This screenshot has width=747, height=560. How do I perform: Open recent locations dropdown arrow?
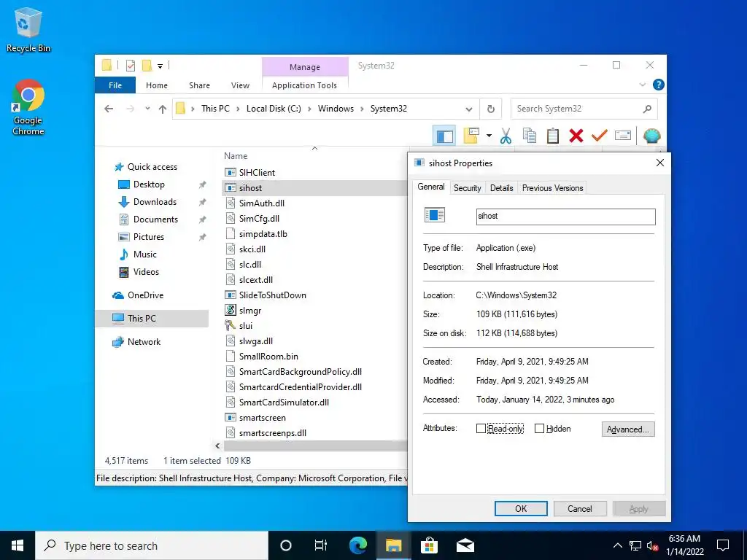[x=147, y=109]
